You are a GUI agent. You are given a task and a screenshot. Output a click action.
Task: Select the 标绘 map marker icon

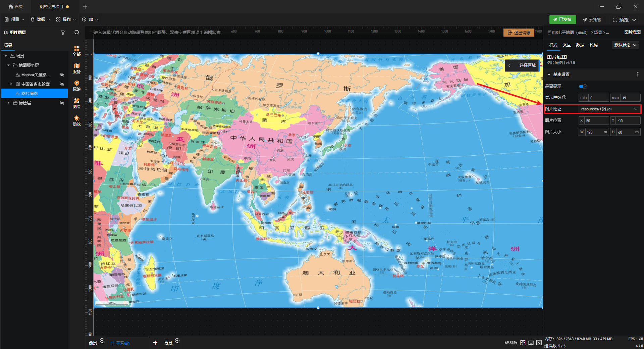(x=76, y=86)
